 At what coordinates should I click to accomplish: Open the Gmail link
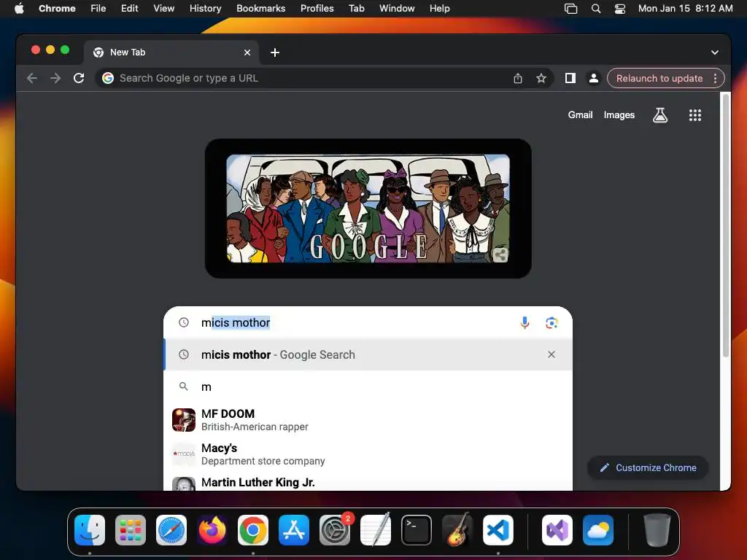(580, 114)
